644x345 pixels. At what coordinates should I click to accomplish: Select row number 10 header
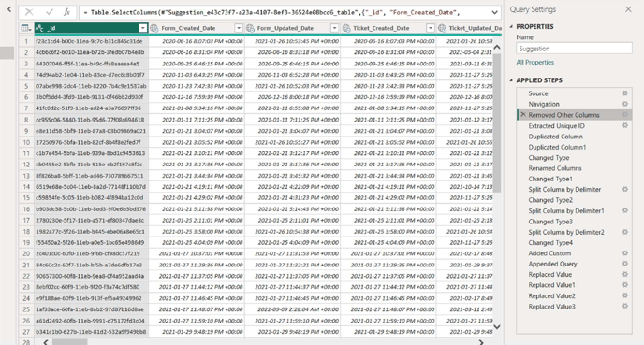click(x=26, y=142)
